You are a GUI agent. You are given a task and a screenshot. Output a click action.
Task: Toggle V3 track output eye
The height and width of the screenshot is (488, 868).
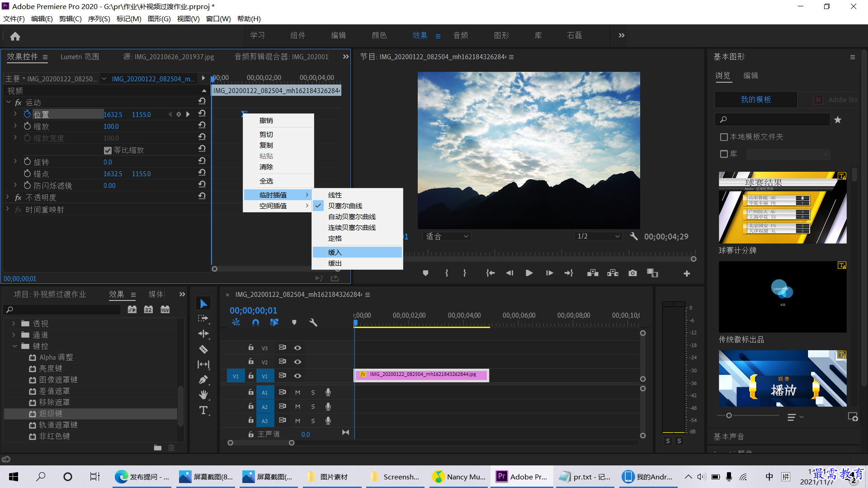click(297, 347)
